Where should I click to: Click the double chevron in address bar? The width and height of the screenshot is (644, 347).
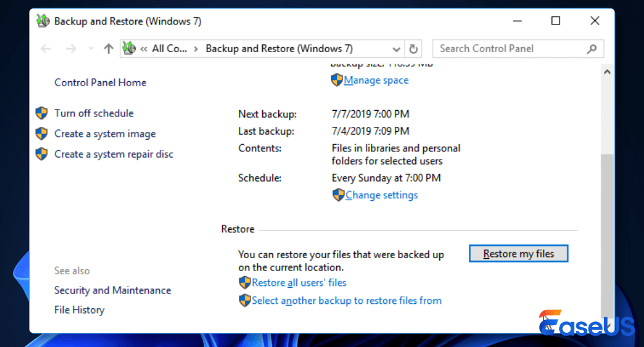click(x=144, y=49)
